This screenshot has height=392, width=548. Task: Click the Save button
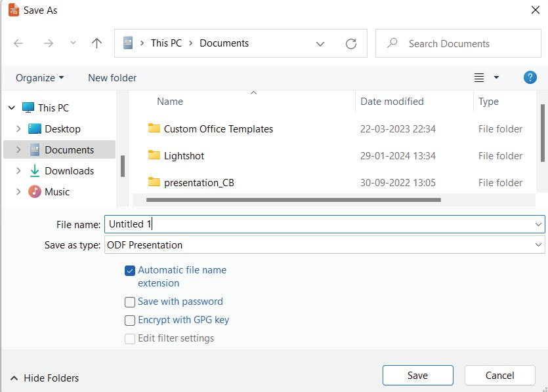[x=417, y=375]
